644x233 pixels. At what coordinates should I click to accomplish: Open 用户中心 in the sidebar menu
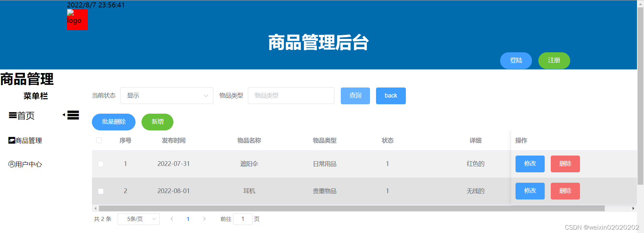point(29,164)
